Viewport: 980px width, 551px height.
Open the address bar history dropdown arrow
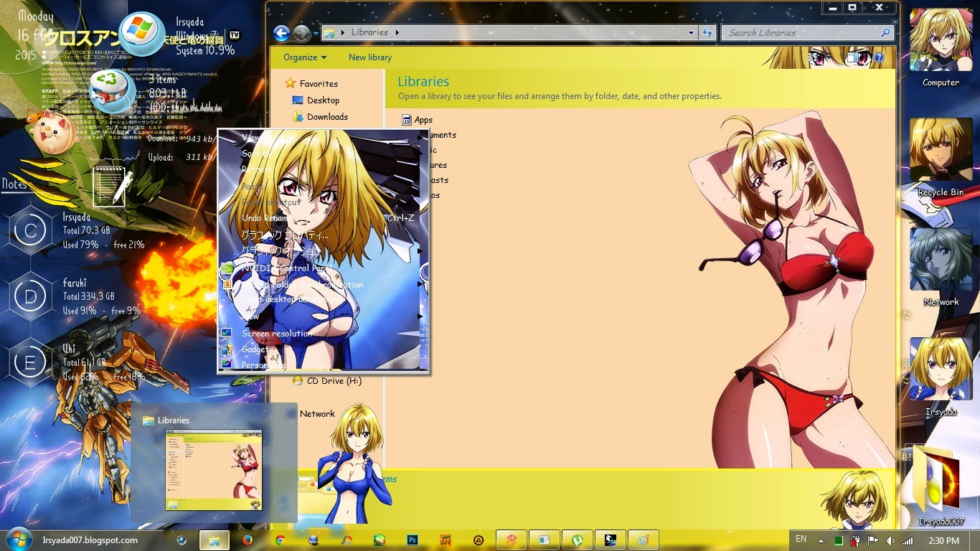click(x=691, y=33)
